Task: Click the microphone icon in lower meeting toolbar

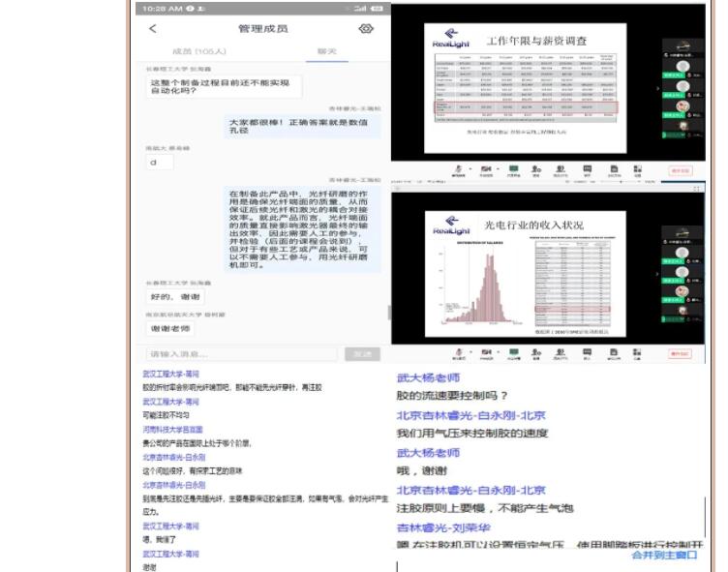Action: click(x=458, y=352)
